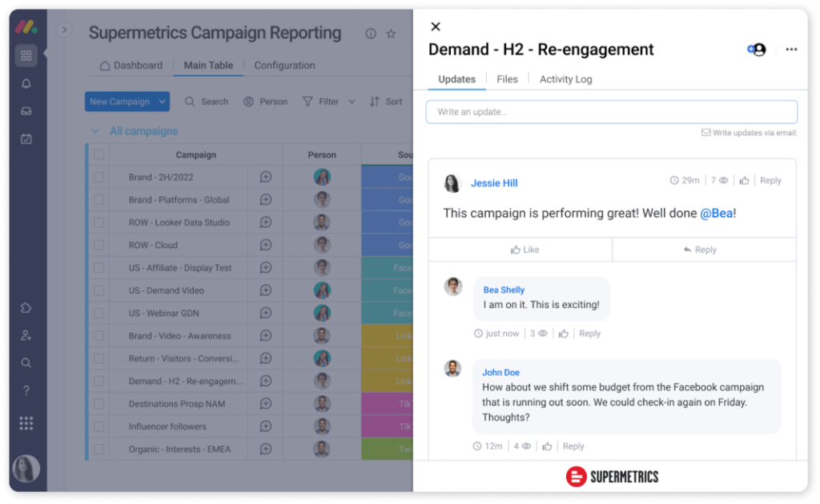Open updates bubble for Influencer followers
This screenshot has width=820, height=504.
266,426
